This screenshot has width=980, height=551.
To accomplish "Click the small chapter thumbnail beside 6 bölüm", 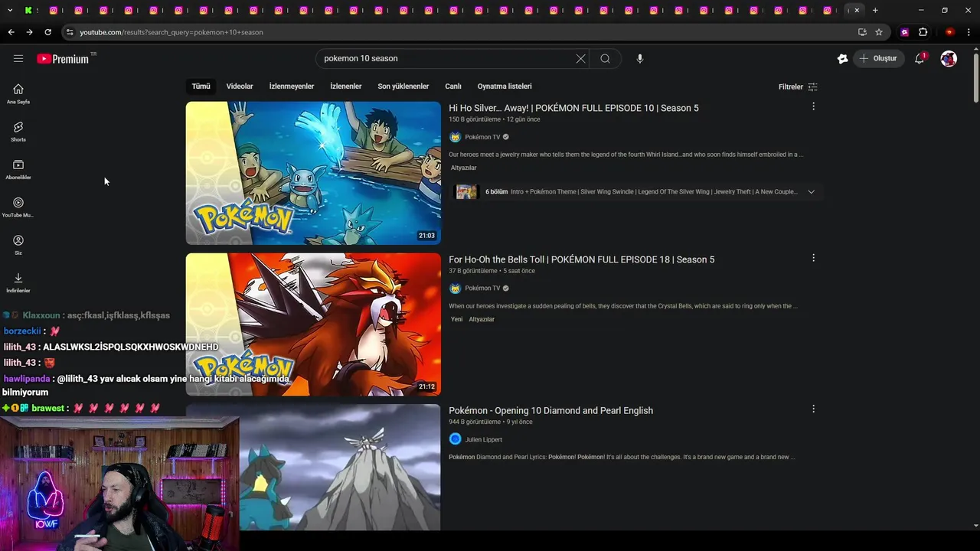I will click(x=467, y=191).
